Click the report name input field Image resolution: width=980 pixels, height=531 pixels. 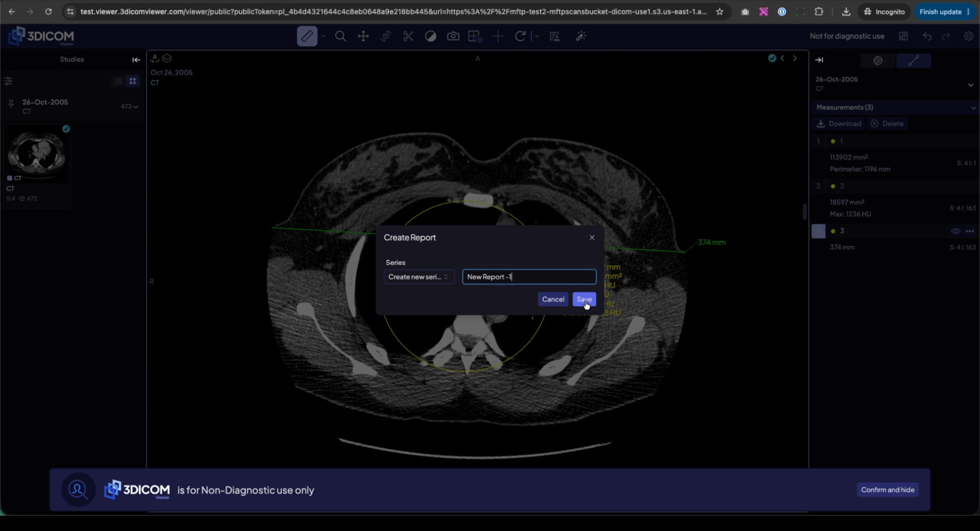(x=529, y=277)
